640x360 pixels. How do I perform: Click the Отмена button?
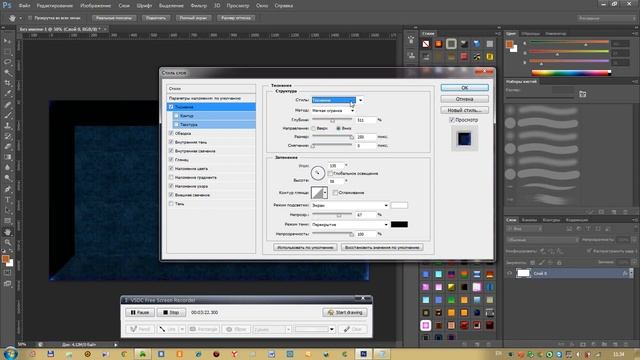(464, 99)
